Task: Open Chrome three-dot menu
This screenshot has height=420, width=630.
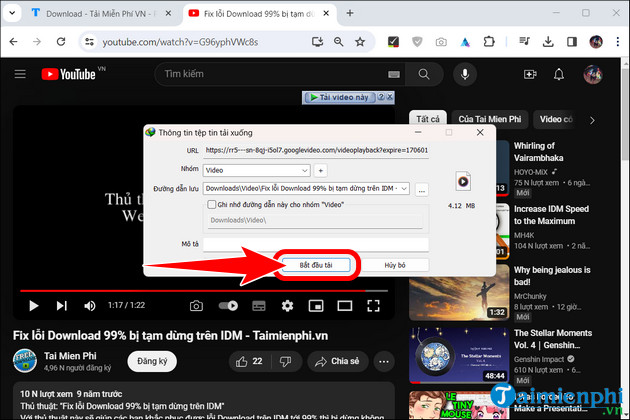Action: pyautogui.click(x=618, y=42)
